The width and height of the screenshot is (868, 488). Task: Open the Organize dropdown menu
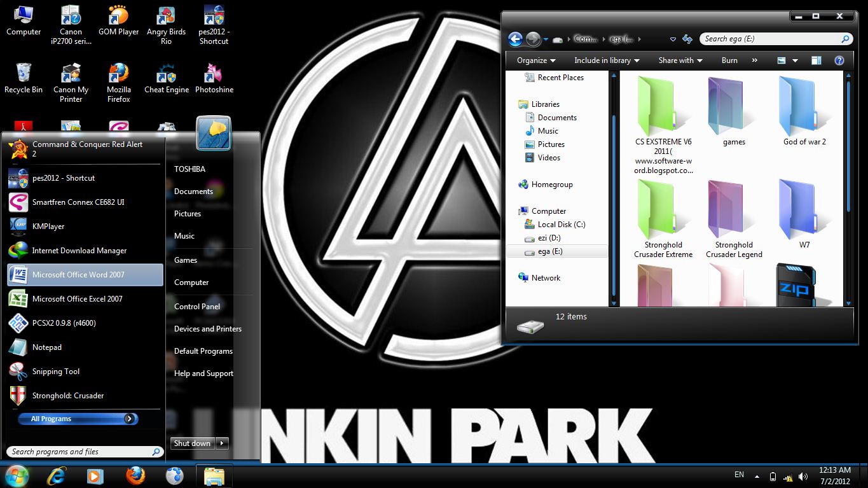[x=536, y=60]
